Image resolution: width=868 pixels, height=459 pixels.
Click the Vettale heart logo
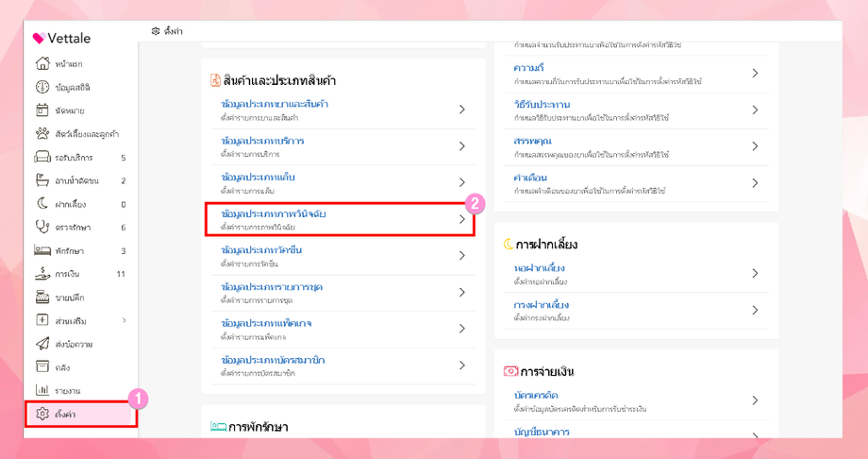pyautogui.click(x=39, y=39)
